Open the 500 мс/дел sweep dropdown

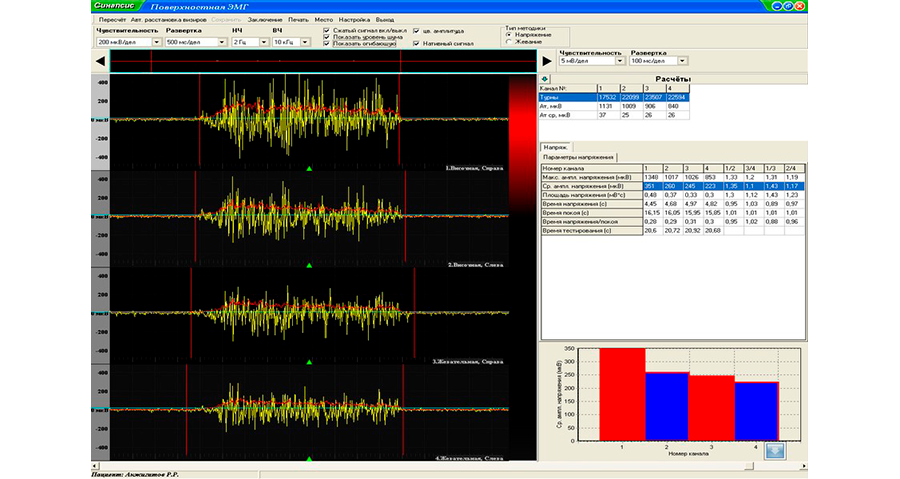[222, 43]
